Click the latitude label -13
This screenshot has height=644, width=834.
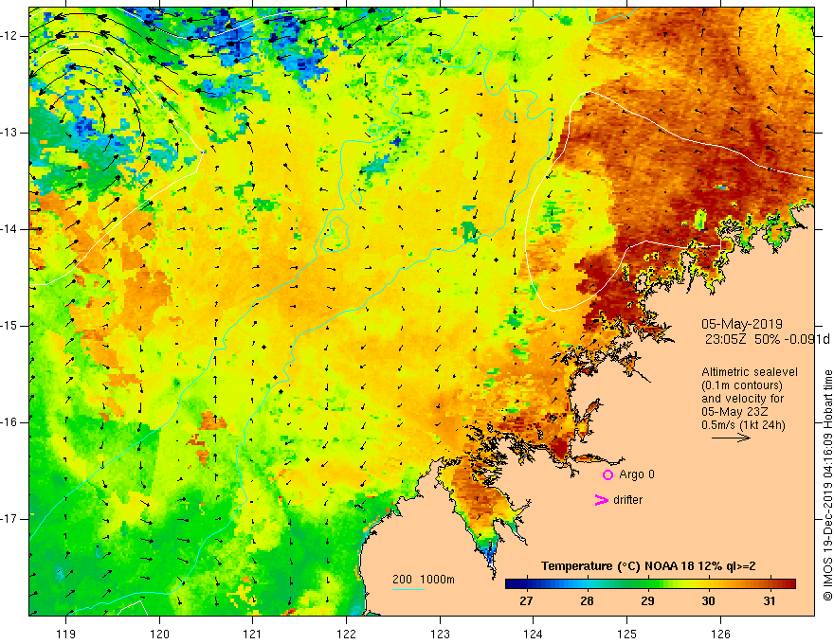coord(9,133)
